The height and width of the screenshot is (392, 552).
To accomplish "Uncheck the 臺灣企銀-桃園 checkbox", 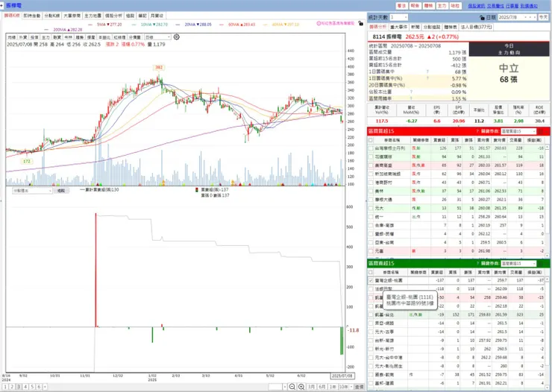I will 371,280.
